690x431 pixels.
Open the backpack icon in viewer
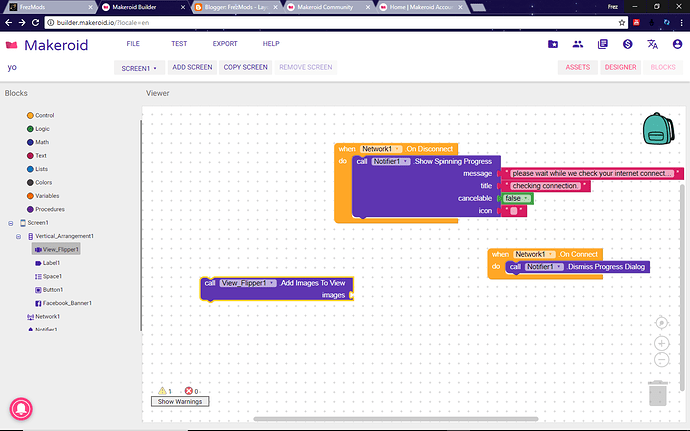[x=658, y=129]
